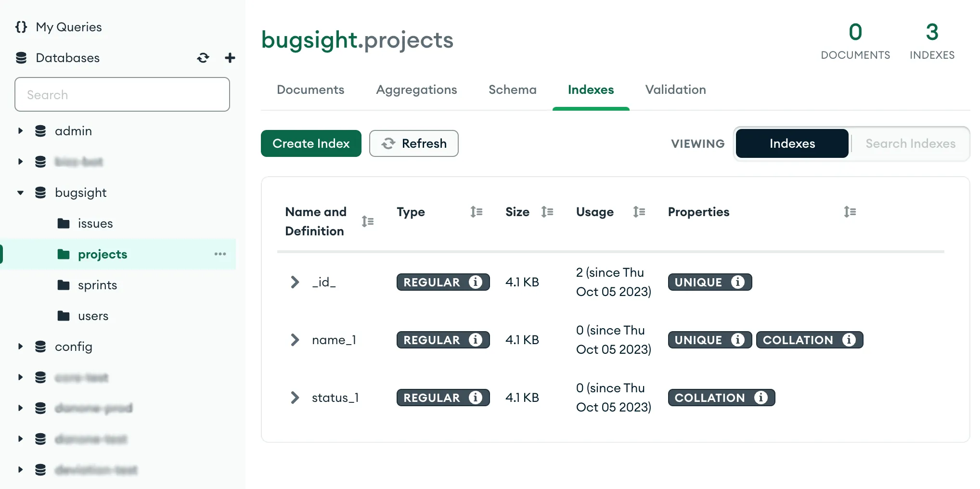Image resolution: width=980 pixels, height=489 pixels.
Task: Click the refresh databases icon in sidebar
Action: [x=203, y=58]
